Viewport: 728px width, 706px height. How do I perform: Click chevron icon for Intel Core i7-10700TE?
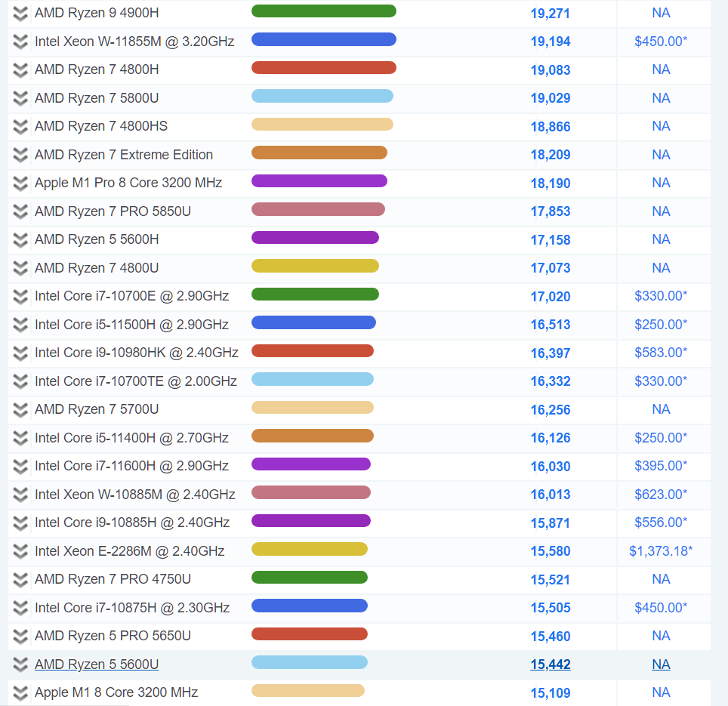[20, 381]
